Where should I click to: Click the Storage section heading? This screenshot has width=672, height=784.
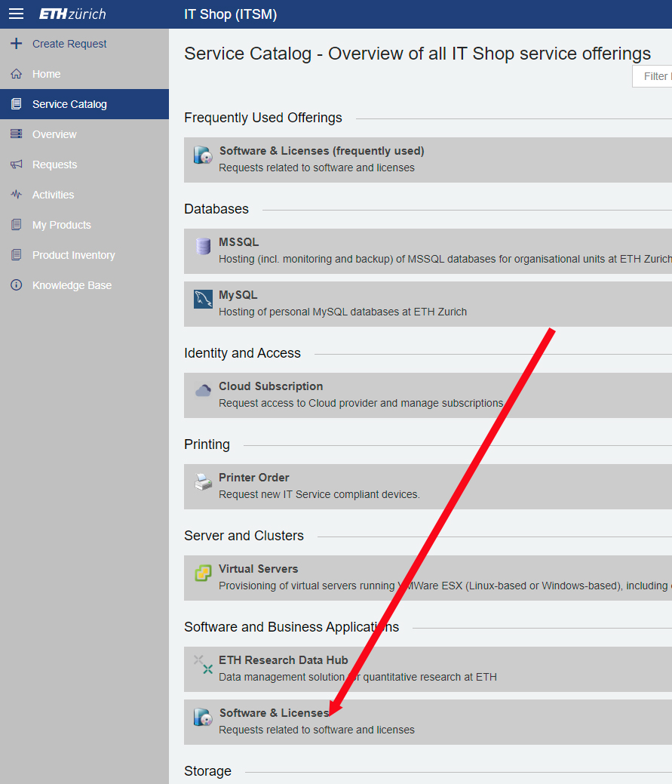coord(207,771)
